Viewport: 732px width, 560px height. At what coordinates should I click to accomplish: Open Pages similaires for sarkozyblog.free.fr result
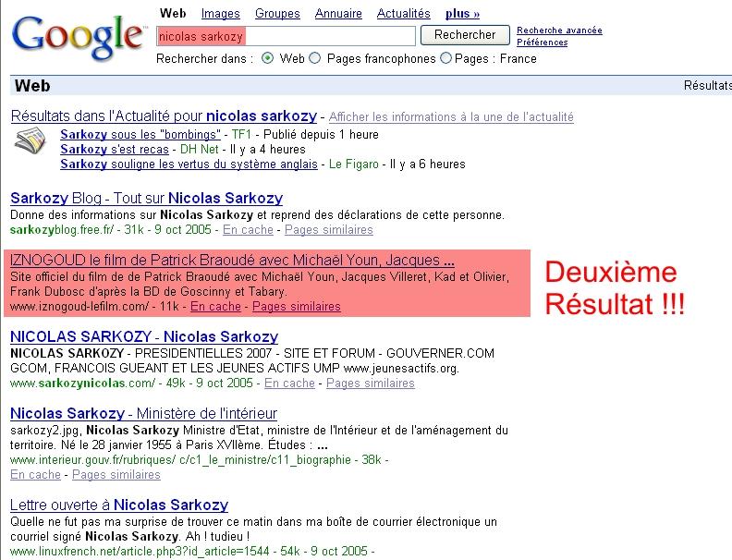click(329, 229)
